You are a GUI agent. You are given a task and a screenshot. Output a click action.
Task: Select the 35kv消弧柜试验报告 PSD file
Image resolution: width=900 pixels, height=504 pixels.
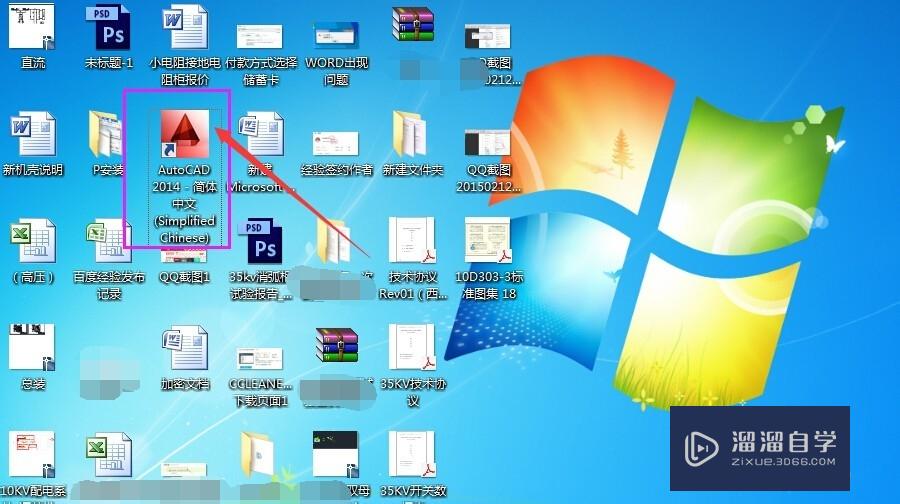261,241
